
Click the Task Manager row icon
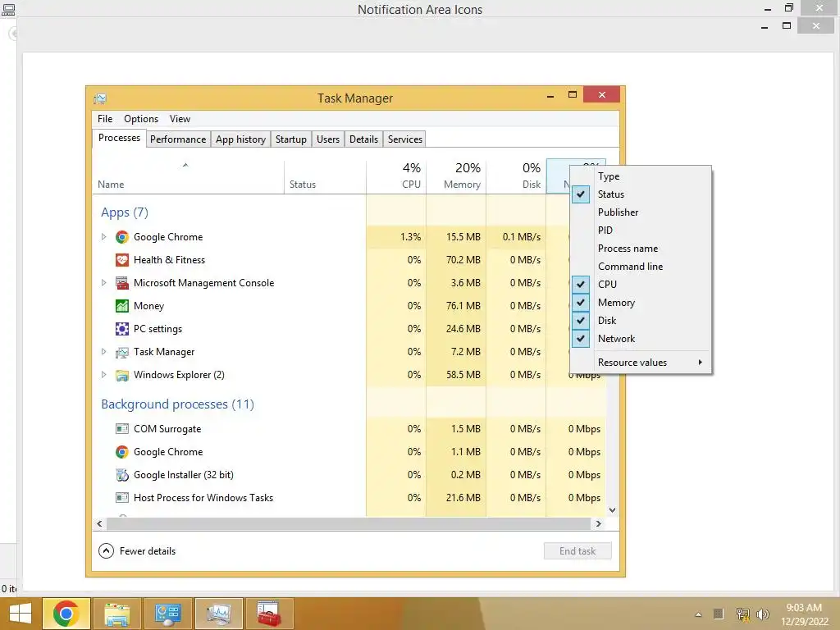(x=122, y=352)
